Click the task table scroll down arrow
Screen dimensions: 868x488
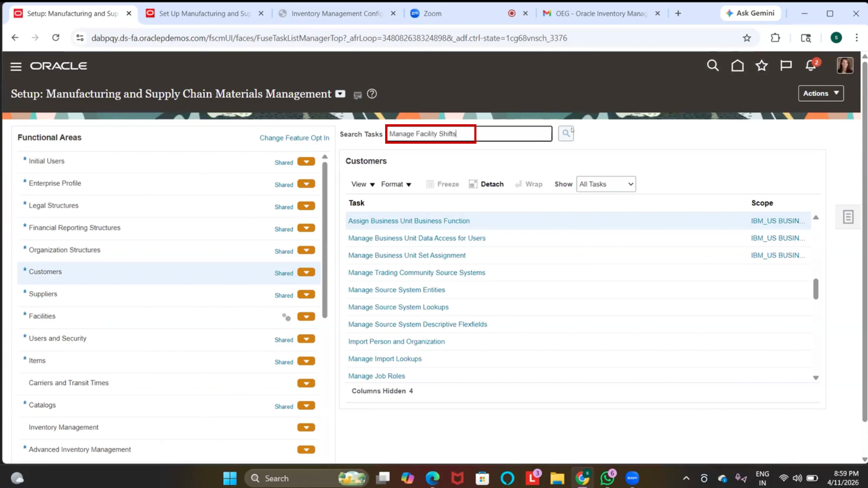coord(816,378)
